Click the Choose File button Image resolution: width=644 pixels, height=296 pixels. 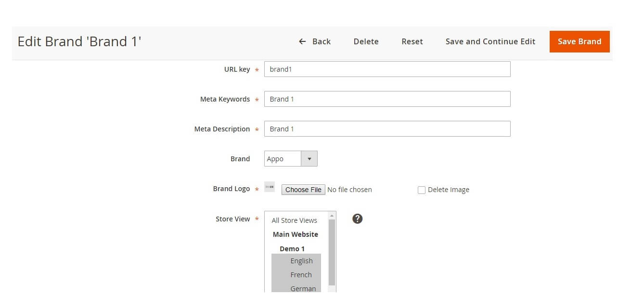pyautogui.click(x=303, y=190)
